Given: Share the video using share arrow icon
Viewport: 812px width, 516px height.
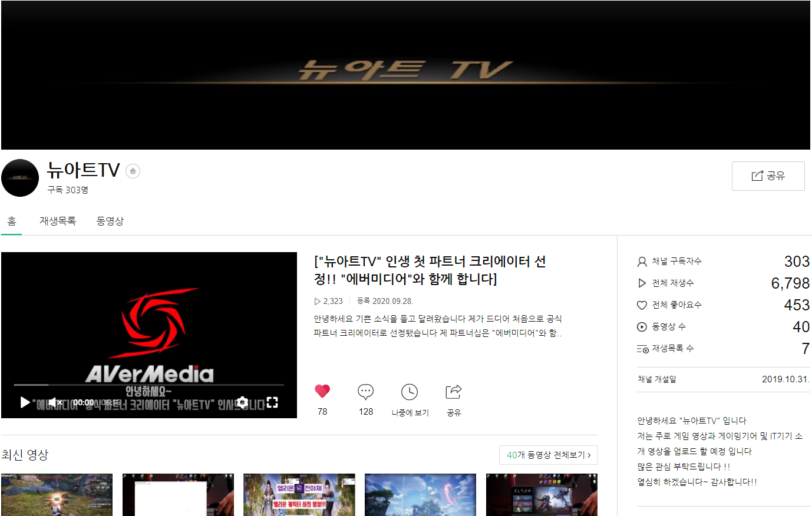Looking at the screenshot, I should (x=454, y=392).
